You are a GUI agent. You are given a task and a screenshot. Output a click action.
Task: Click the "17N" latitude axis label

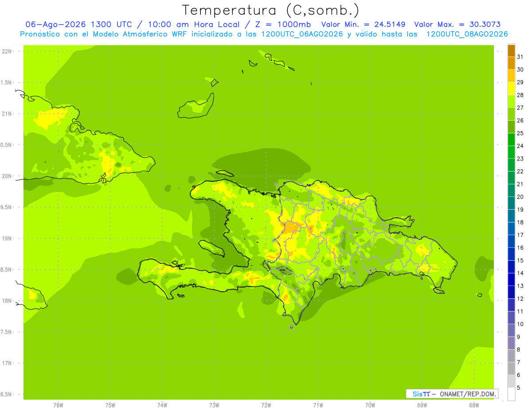[x=7, y=363]
